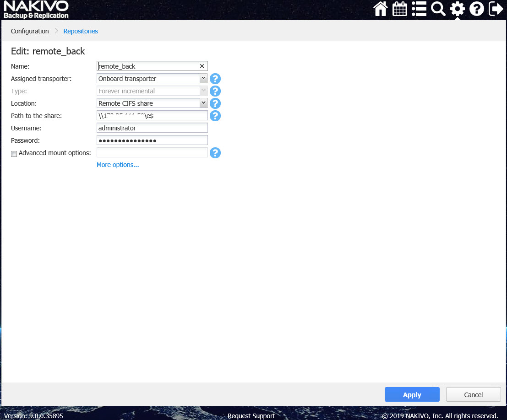Viewport: 507px width, 420px height.
Task: Show help for Path to the share
Action: 215,116
